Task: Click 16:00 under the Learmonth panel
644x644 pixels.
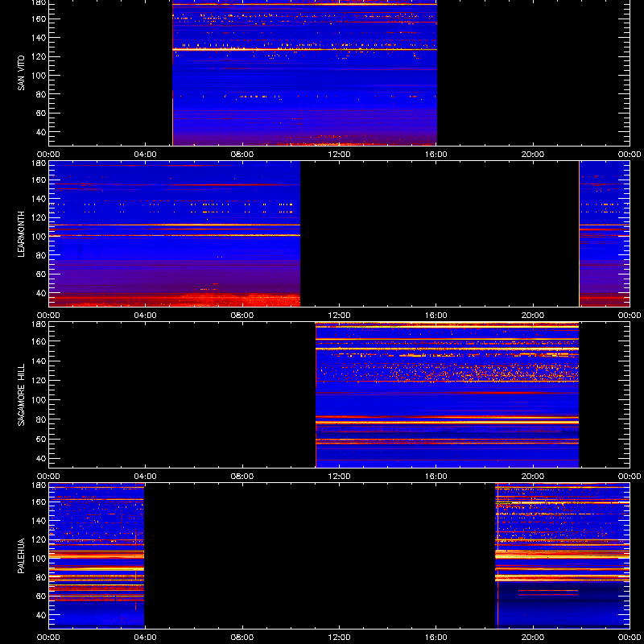Action: 436,316
